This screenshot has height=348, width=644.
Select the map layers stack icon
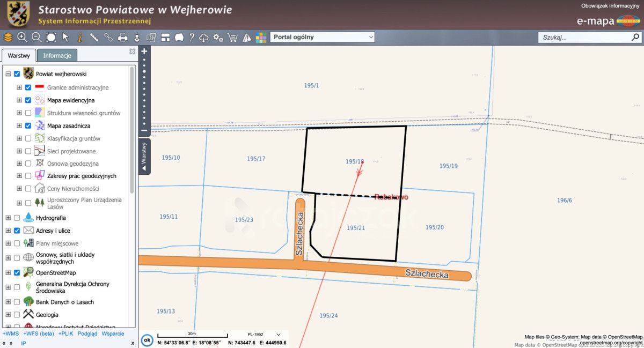coord(8,38)
